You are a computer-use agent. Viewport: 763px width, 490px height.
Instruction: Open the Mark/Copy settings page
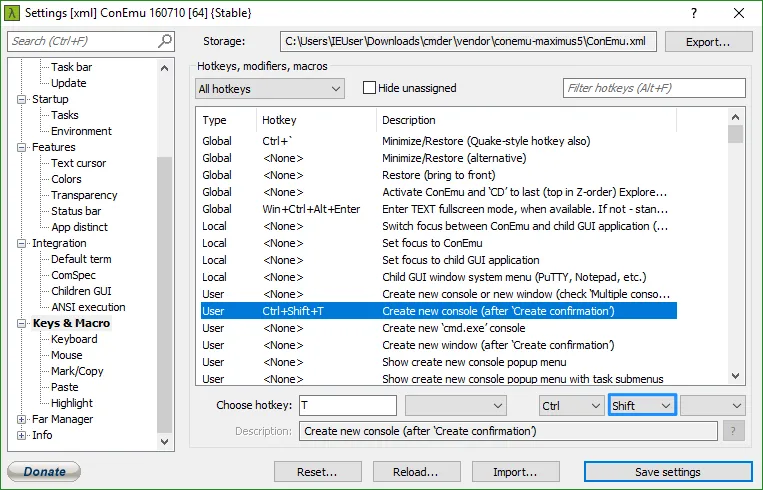(77, 371)
